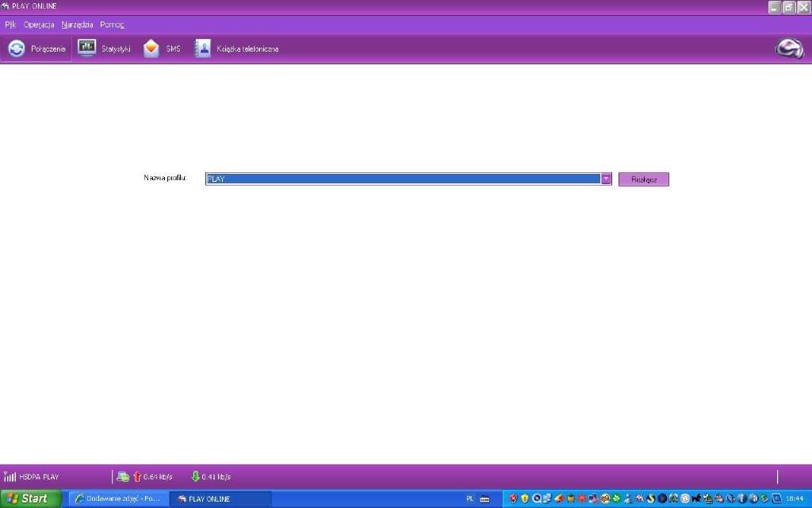Click the PL language indicator

coord(469,498)
